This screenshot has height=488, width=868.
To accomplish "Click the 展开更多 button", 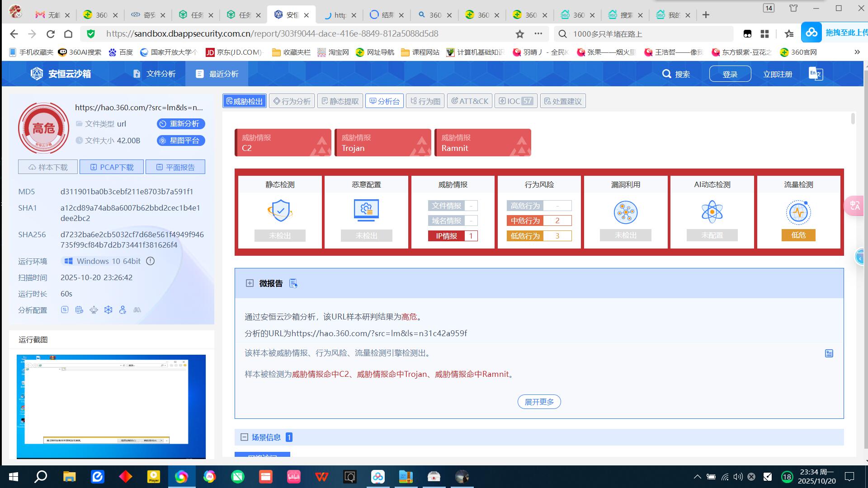I will [x=539, y=402].
